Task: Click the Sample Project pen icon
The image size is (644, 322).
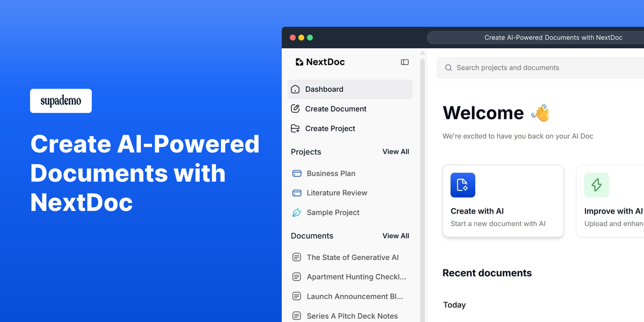Action: tap(297, 213)
